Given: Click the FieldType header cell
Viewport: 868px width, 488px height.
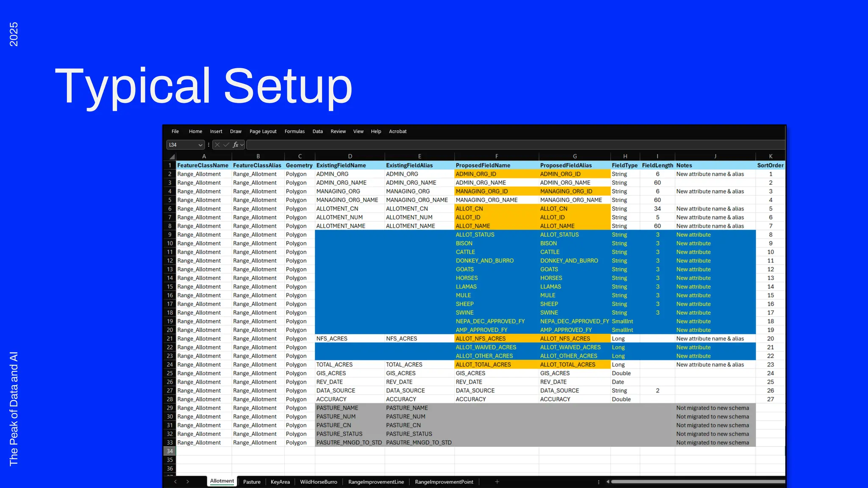Looking at the screenshot, I should (x=625, y=165).
